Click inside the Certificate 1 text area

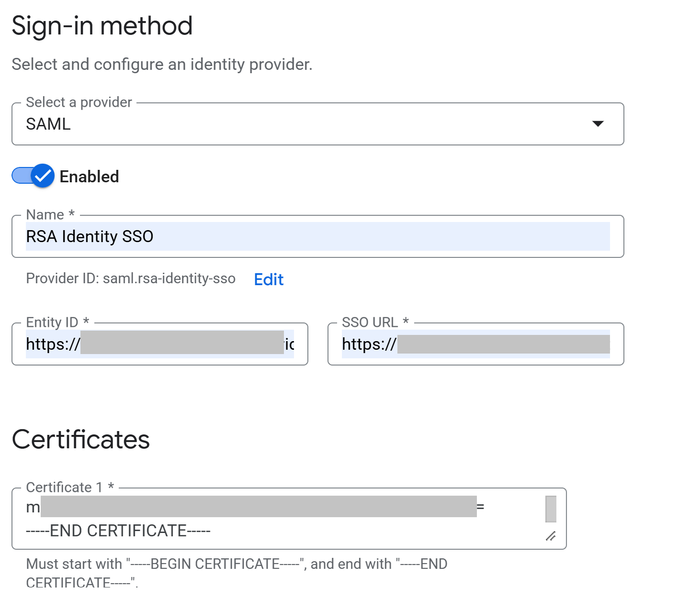289,519
